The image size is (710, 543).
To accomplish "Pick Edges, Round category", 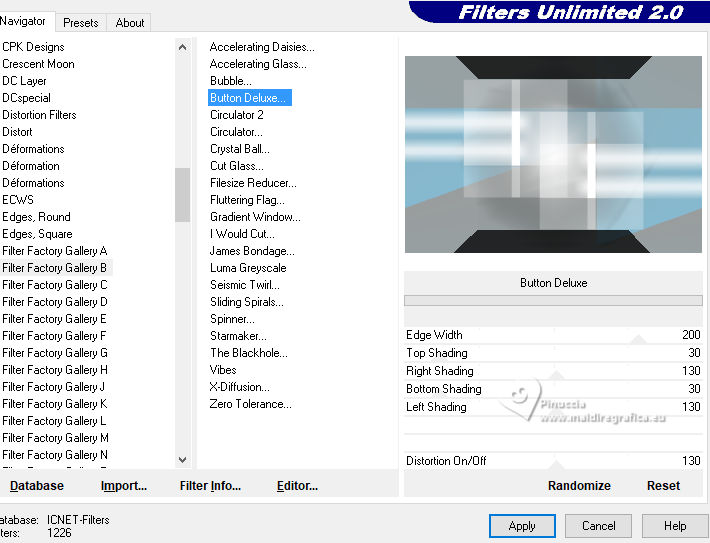I will click(x=36, y=217).
